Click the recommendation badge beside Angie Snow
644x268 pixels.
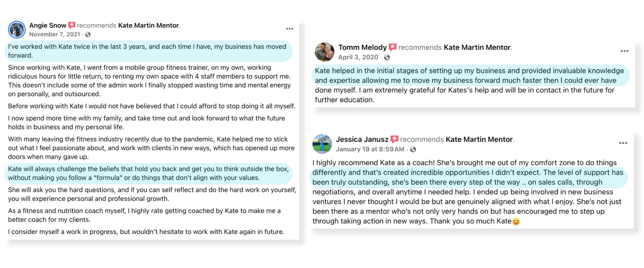click(x=72, y=25)
